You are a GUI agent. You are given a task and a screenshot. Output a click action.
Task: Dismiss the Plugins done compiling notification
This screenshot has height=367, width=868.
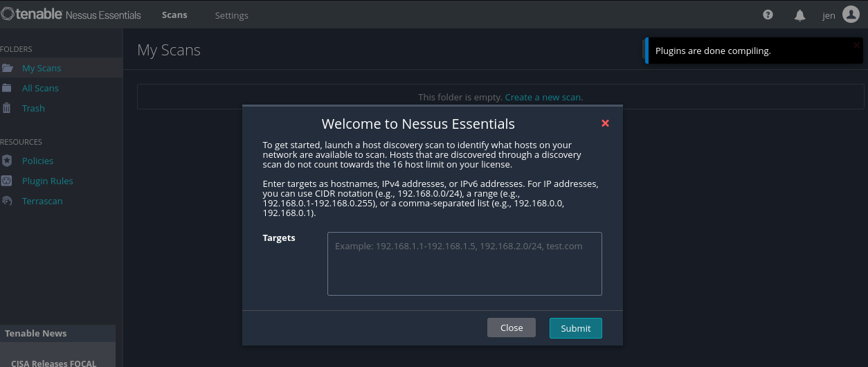[856, 45]
